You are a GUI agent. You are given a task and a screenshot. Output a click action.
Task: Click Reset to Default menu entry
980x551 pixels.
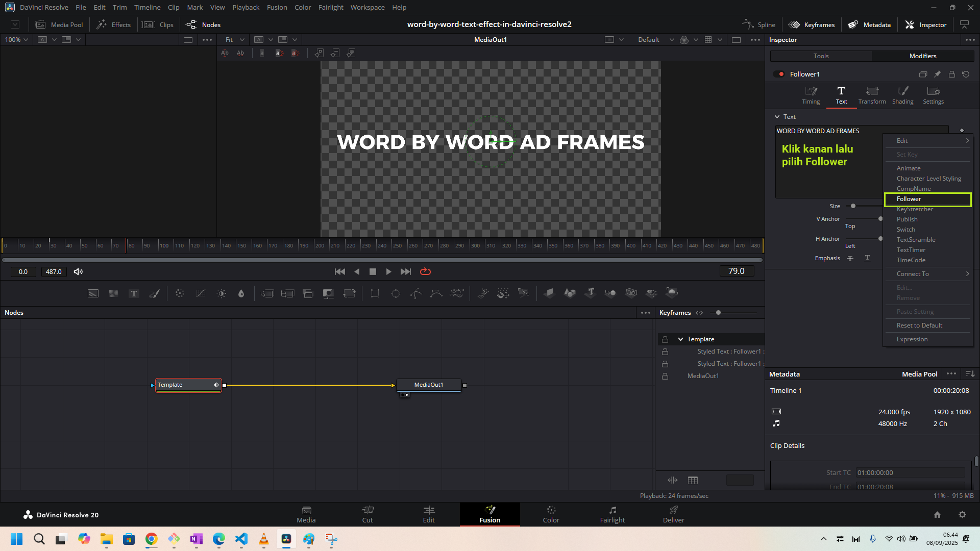(x=919, y=325)
